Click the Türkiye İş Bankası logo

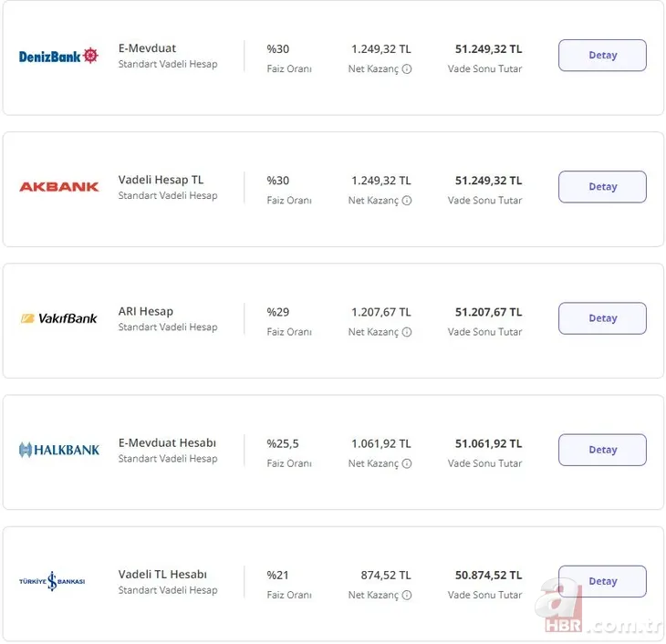(x=52, y=581)
